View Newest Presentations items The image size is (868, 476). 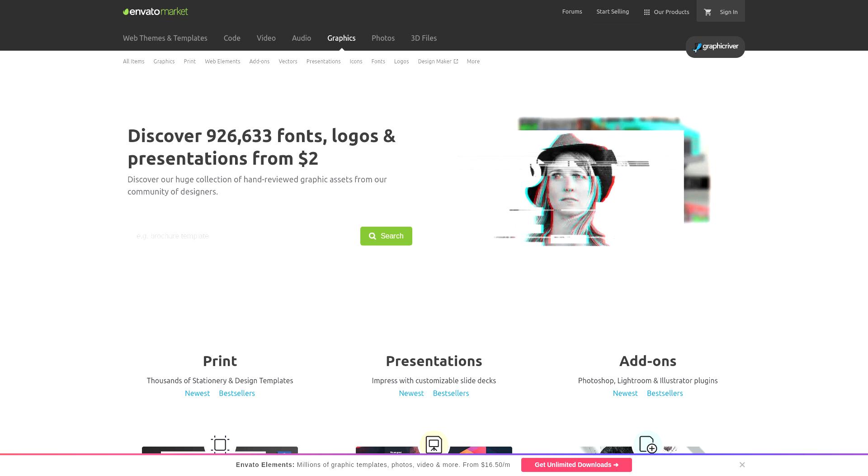tap(411, 393)
